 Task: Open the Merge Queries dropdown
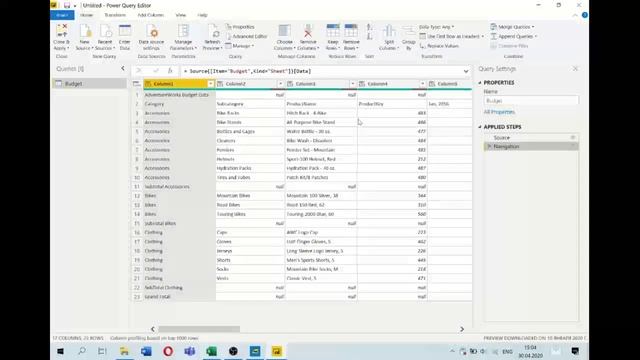pyautogui.click(x=512, y=27)
